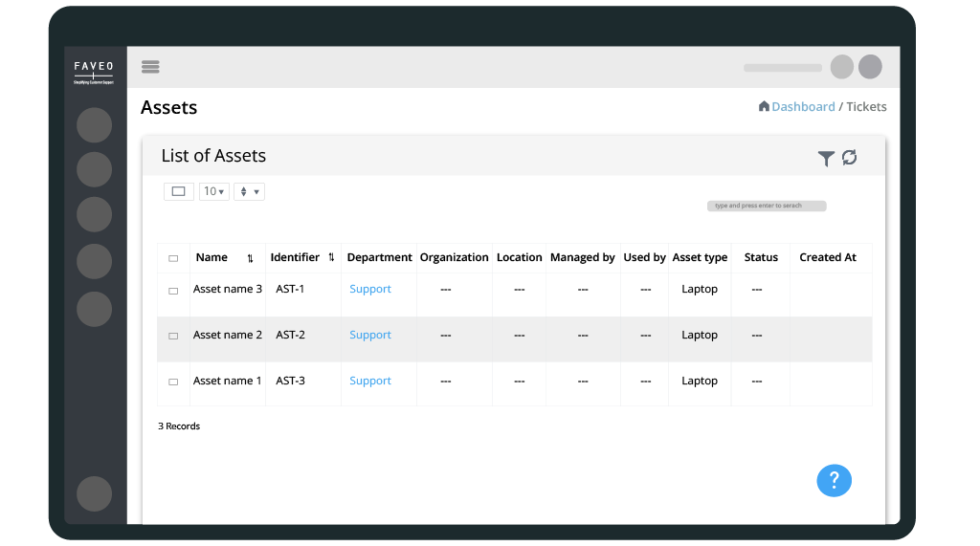Click the Tickets breadcrumb item
The image size is (980, 546).
pyautogui.click(x=866, y=107)
